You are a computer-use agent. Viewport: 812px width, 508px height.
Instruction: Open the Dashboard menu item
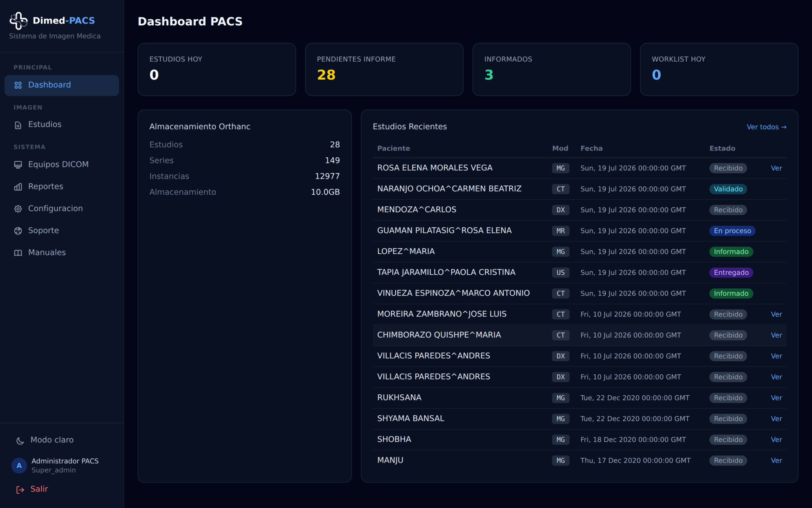coord(62,85)
